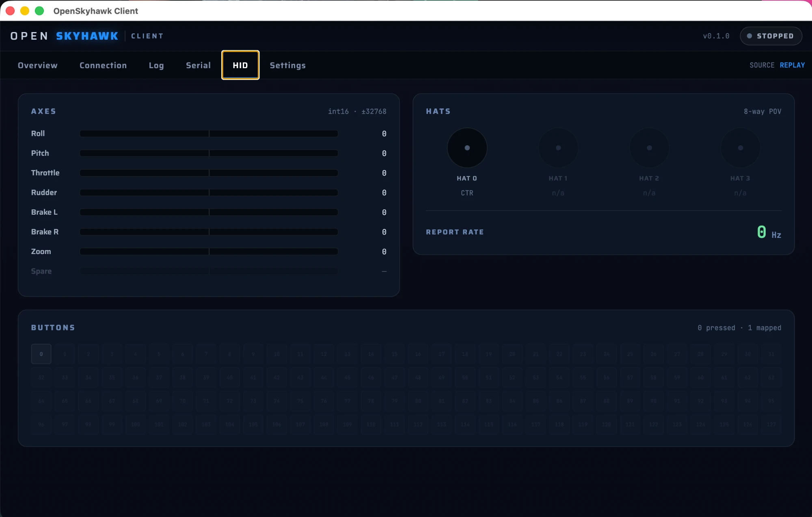
Task: Click the Brake R axis bar
Action: coord(209,232)
